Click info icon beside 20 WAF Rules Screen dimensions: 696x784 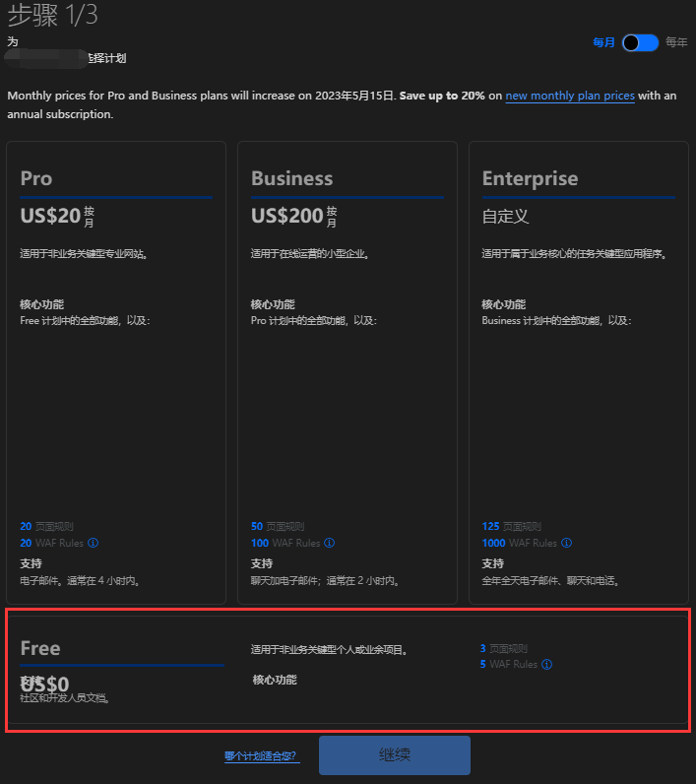(x=94, y=543)
